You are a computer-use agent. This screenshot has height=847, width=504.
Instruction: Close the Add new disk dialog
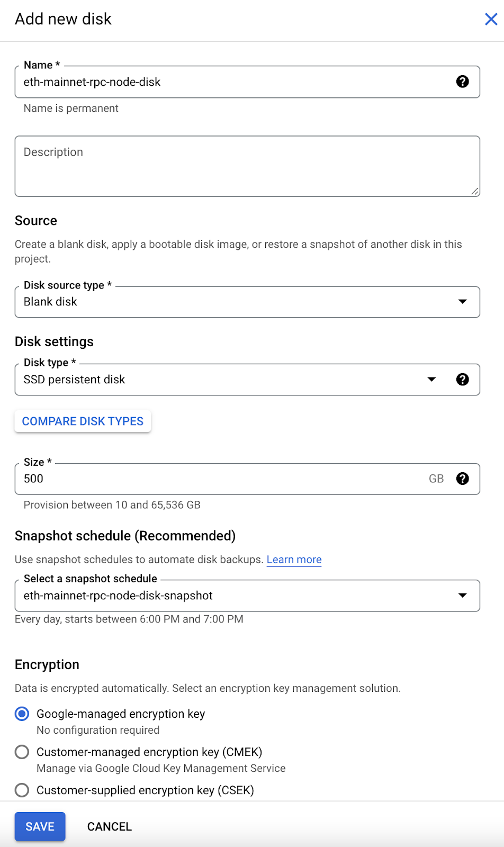pyautogui.click(x=491, y=19)
